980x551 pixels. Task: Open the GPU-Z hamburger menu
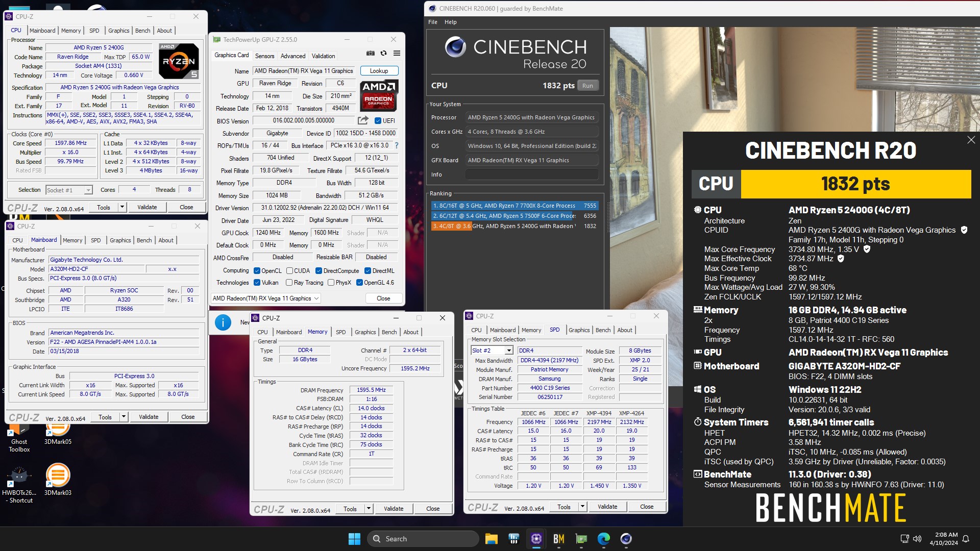[x=397, y=53]
